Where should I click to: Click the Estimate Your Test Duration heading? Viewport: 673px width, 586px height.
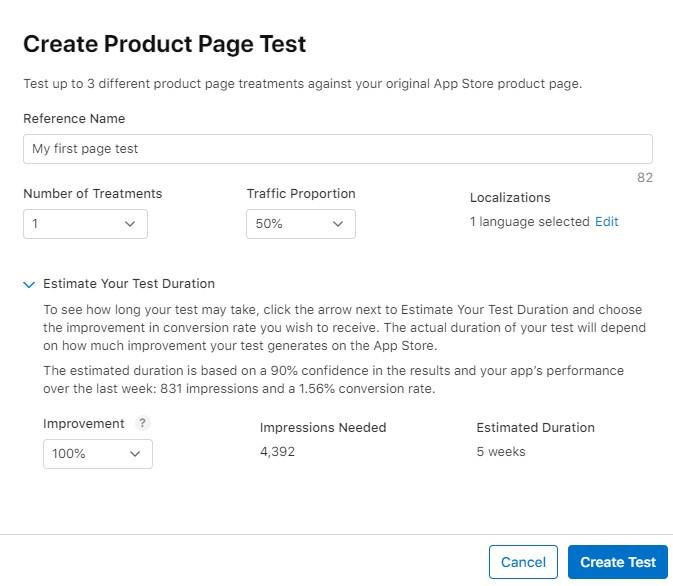pyautogui.click(x=129, y=284)
